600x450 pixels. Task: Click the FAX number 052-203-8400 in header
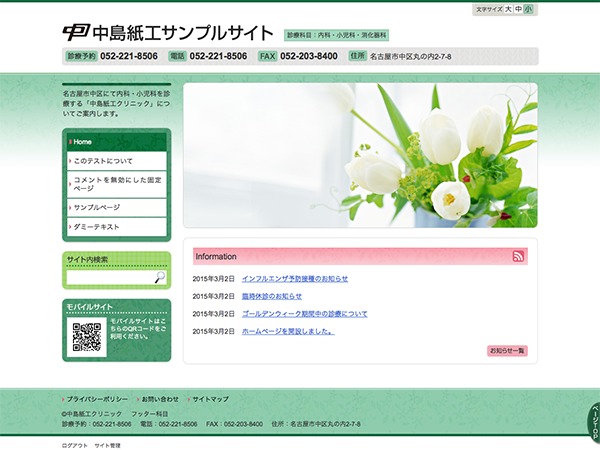(309, 56)
